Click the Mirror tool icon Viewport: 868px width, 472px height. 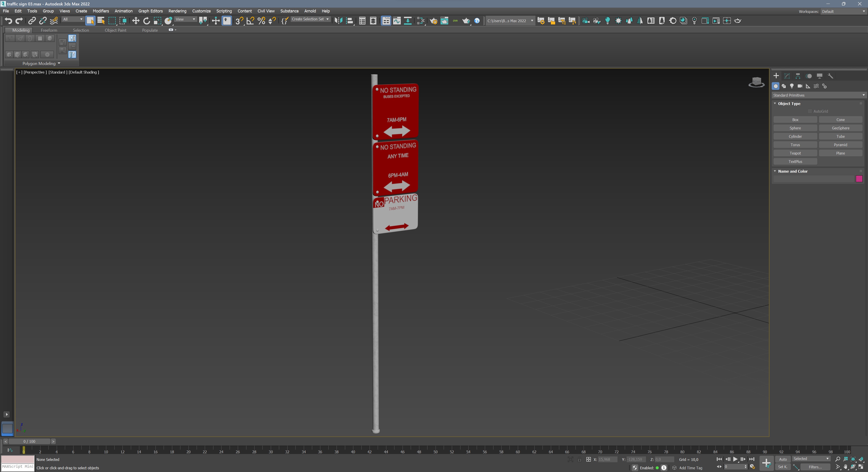[x=338, y=21]
